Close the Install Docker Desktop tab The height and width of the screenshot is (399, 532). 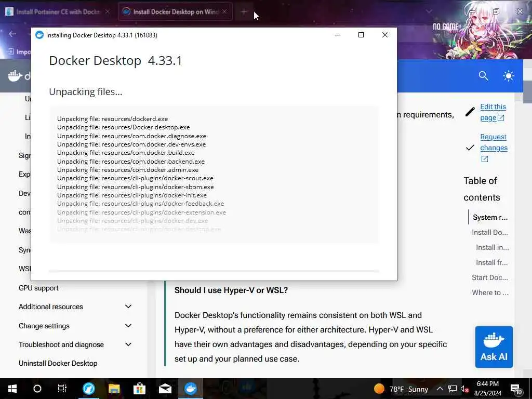[224, 11]
